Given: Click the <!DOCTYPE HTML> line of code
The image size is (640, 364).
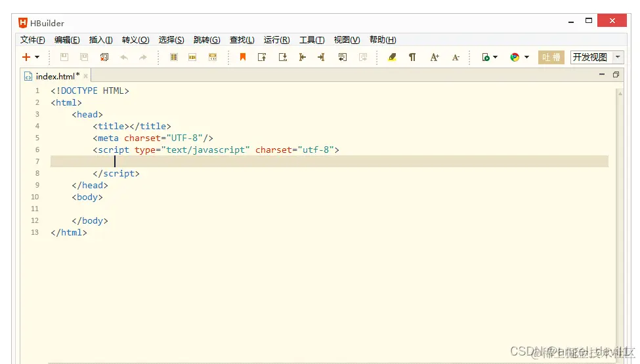Looking at the screenshot, I should coord(90,91).
